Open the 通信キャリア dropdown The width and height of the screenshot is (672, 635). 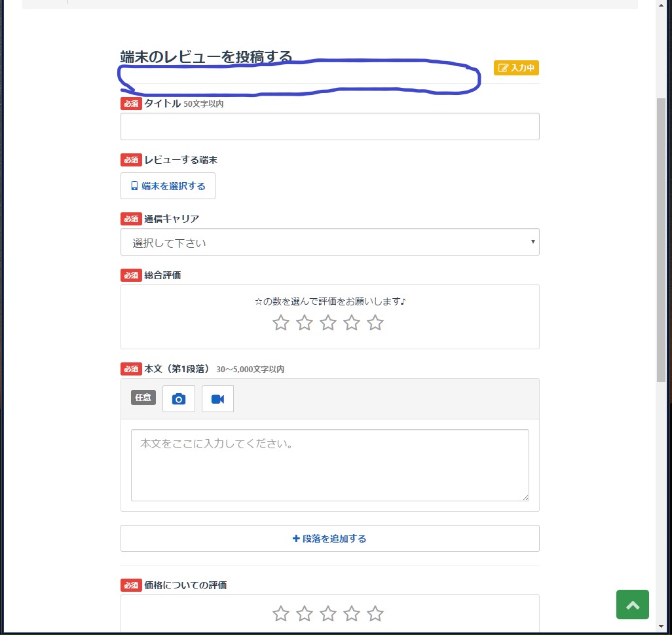pyautogui.click(x=329, y=242)
